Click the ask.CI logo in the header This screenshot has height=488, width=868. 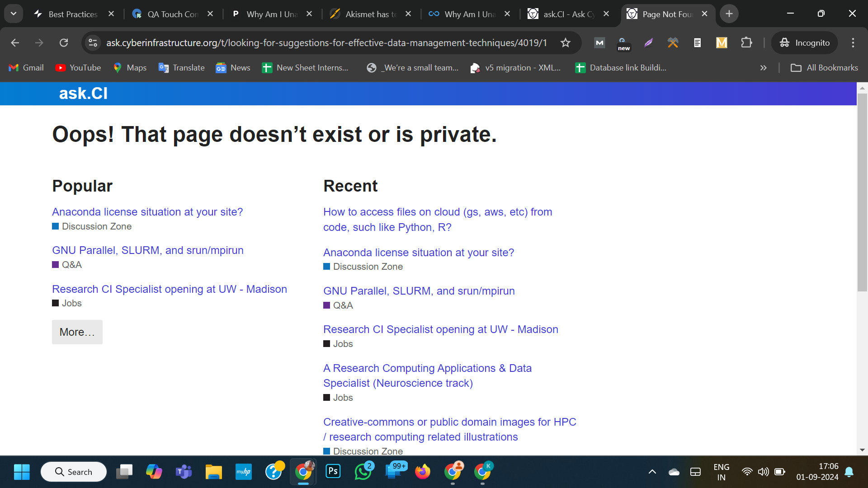pyautogui.click(x=83, y=94)
